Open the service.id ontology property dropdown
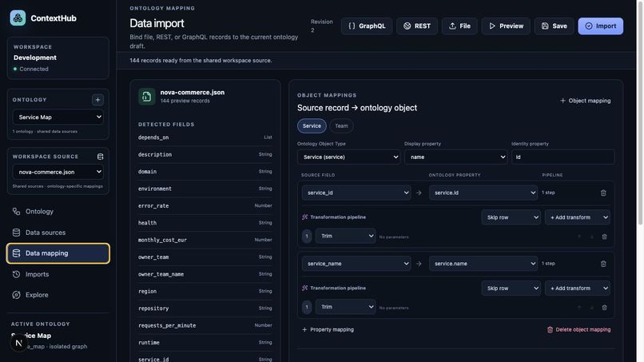 (x=483, y=193)
